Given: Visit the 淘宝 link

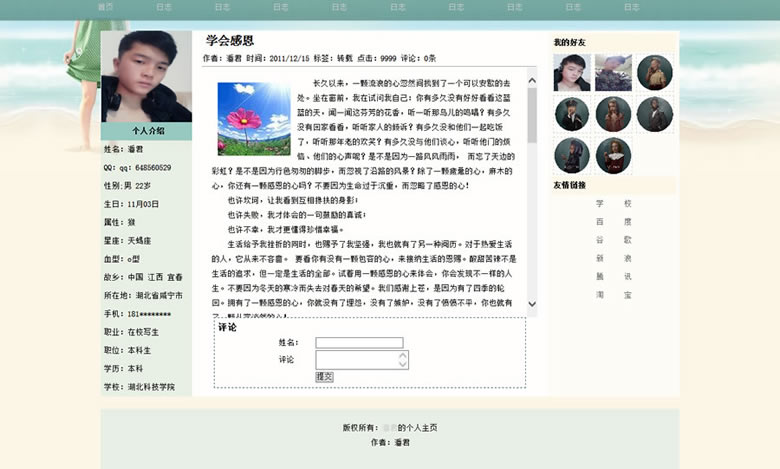Looking at the screenshot, I should 613,295.
